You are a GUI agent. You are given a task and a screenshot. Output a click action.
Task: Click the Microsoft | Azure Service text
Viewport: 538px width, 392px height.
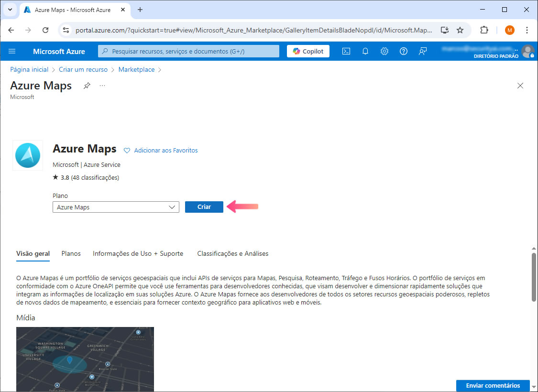click(x=87, y=165)
